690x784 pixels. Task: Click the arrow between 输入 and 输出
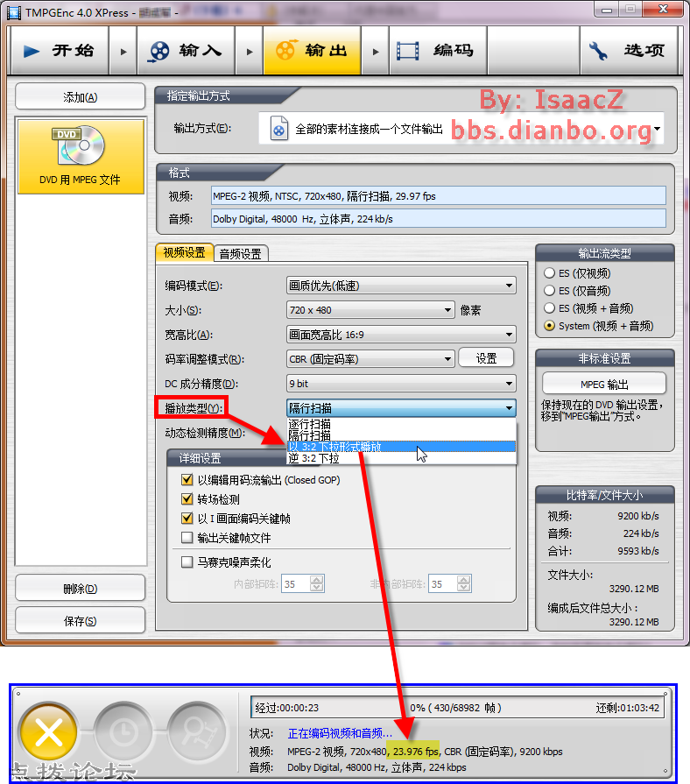[250, 51]
